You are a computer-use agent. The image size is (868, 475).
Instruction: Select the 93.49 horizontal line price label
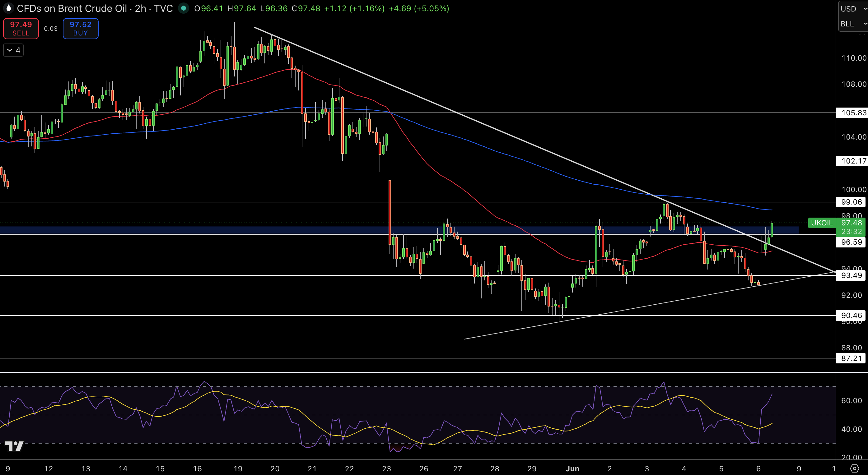(x=852, y=275)
